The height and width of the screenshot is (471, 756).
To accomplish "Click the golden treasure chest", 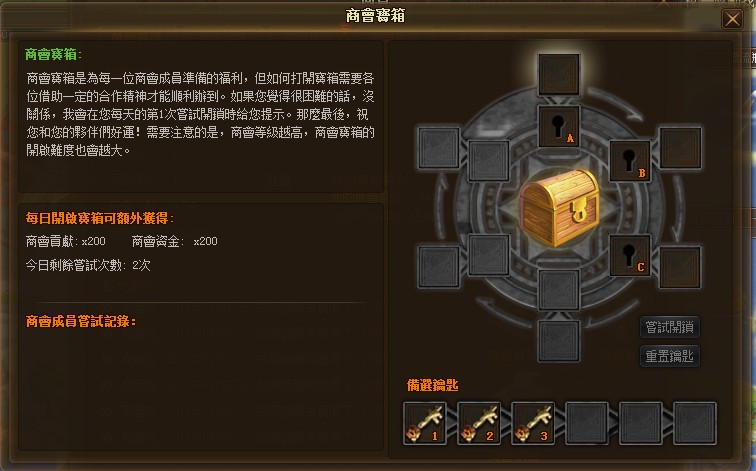I will click(559, 207).
